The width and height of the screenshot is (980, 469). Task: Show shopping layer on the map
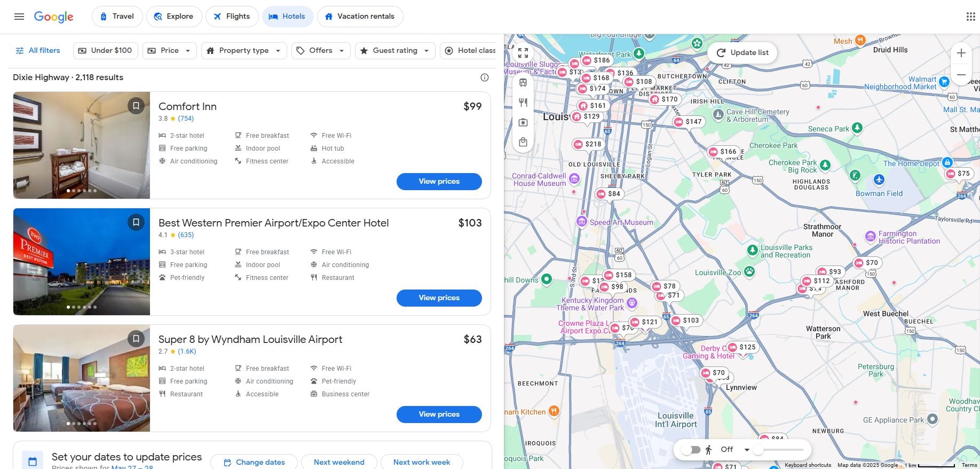coord(523,142)
